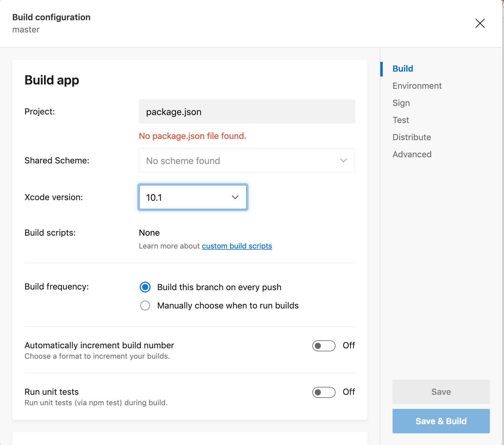Open the Environment section
This screenshot has height=445, width=504.
tap(417, 86)
